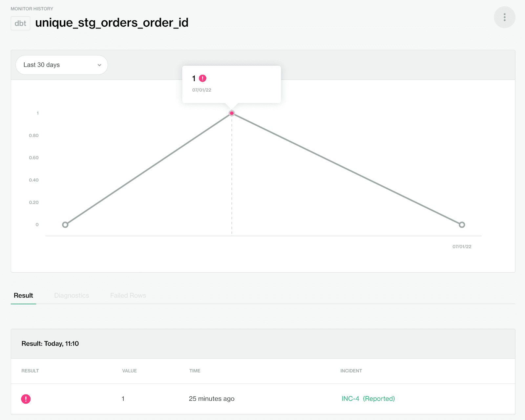Click the '25 minutes ago' time cell
The width and height of the screenshot is (525, 420).
click(x=212, y=399)
